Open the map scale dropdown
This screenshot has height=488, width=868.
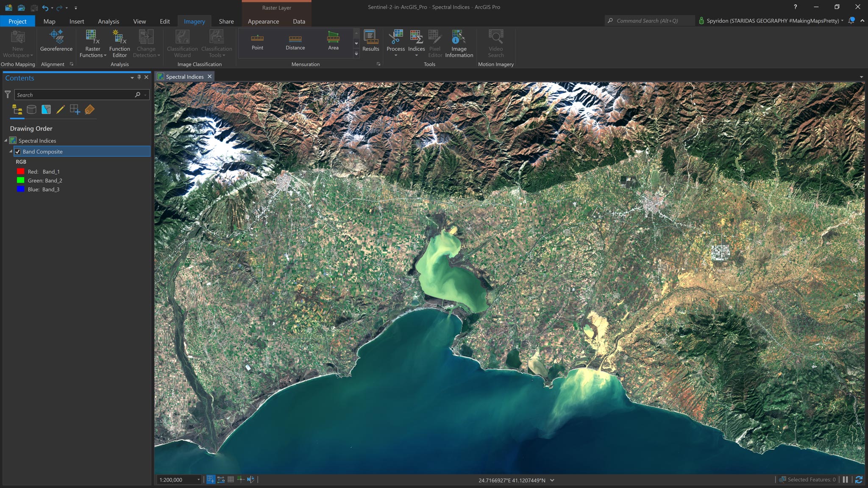pyautogui.click(x=198, y=480)
